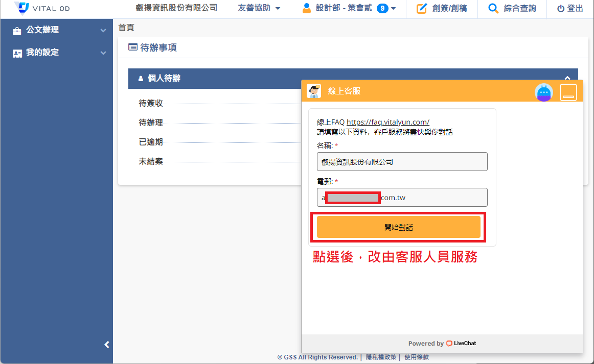
Task: Click the 創簽/創稿 edit pencil icon
Action: click(421, 9)
